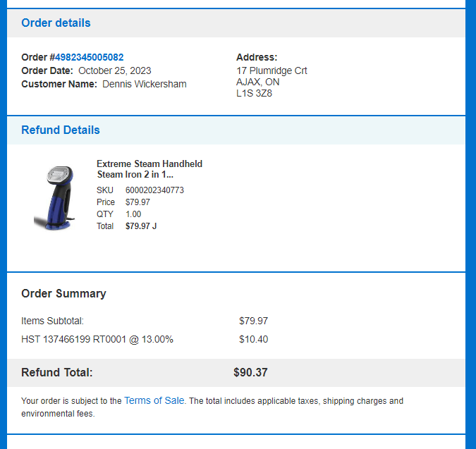Select the Refund Details heading
The image size is (476, 449).
[61, 130]
